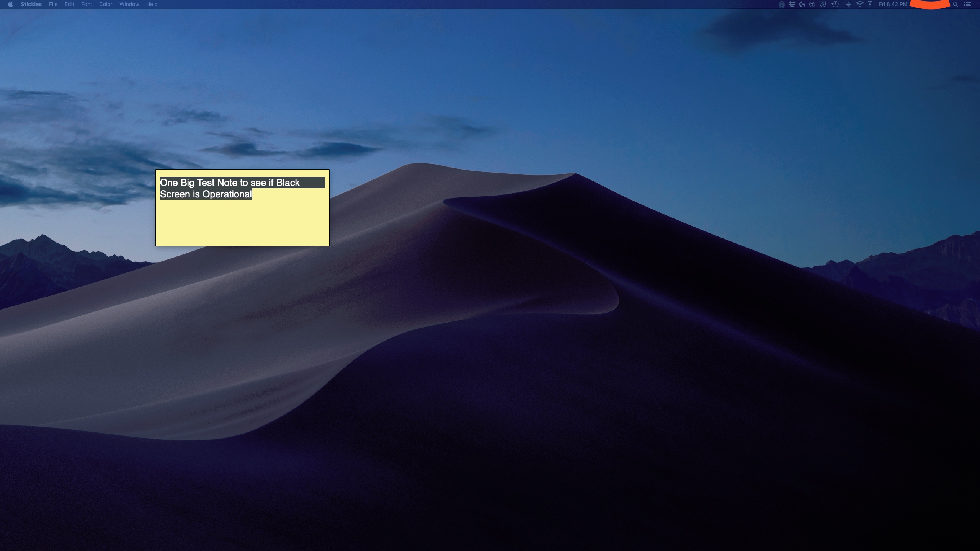Click the search Spotlight icon

click(x=955, y=5)
